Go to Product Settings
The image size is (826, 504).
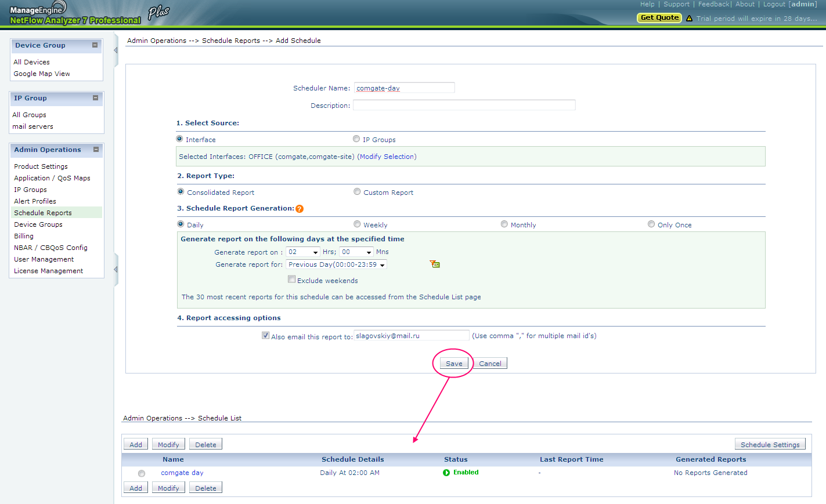(41, 166)
